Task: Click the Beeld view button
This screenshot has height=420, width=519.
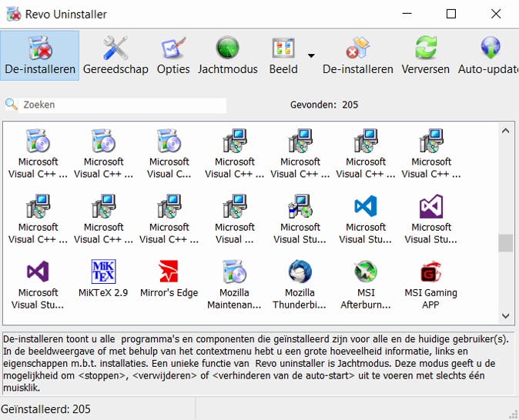Action: (x=283, y=55)
